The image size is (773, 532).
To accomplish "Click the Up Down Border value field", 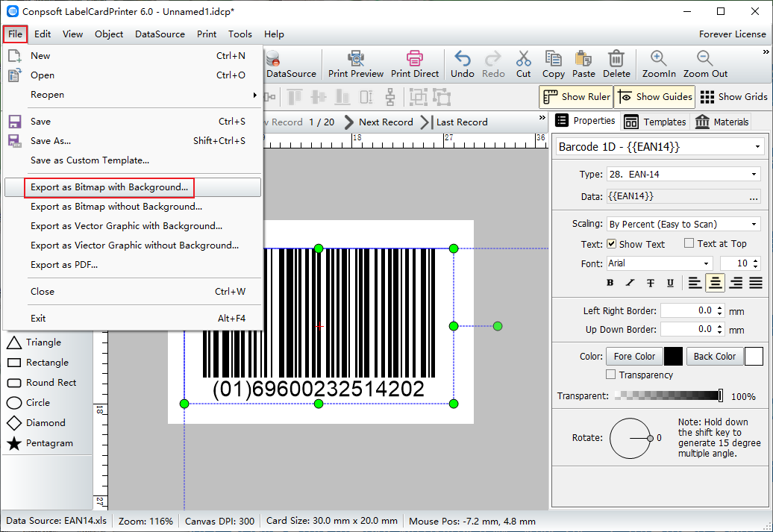I will 688,329.
